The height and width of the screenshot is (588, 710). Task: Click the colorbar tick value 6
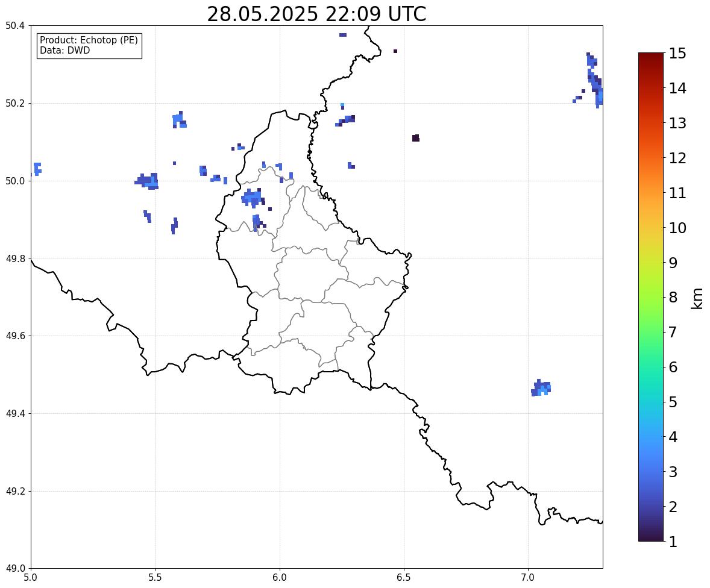(673, 367)
